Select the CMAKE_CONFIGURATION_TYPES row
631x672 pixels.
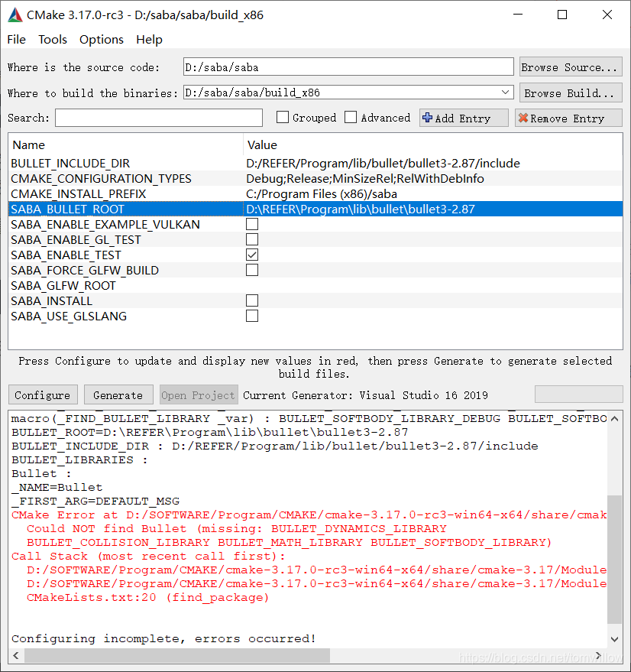click(315, 178)
